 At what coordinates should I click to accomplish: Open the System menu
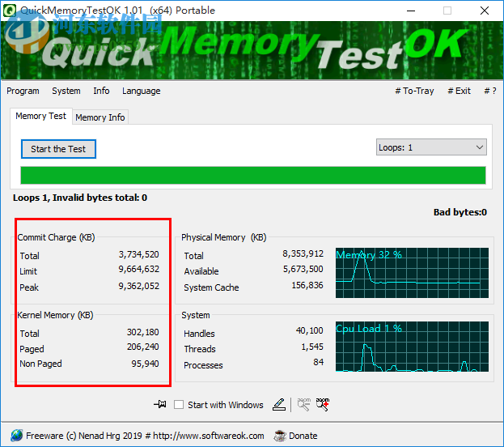coord(66,91)
